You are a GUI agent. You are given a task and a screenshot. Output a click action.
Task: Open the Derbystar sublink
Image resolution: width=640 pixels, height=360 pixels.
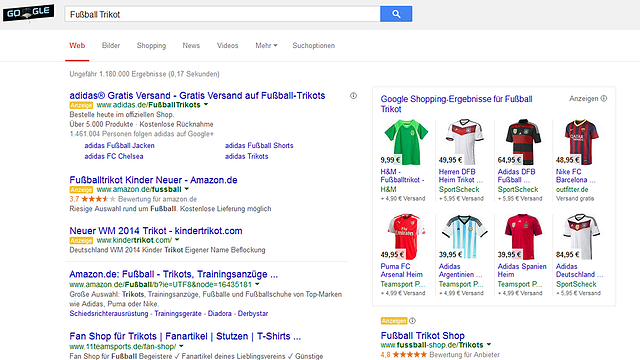coord(253,313)
